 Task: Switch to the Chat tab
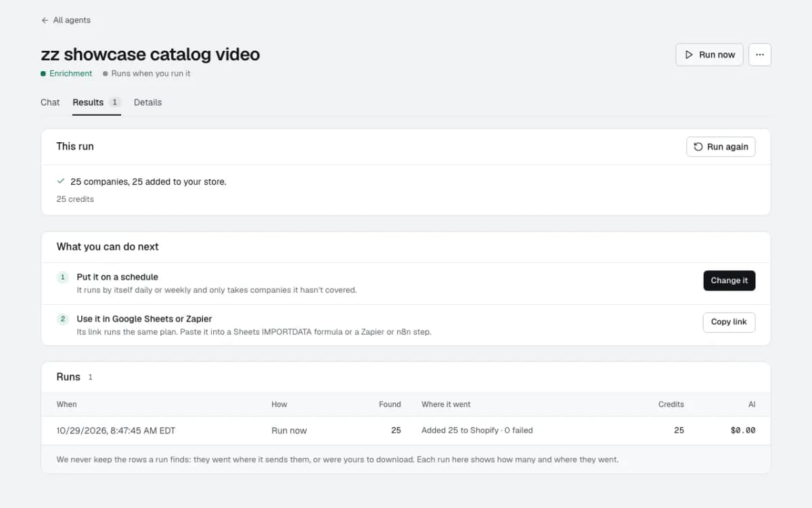[x=50, y=102]
